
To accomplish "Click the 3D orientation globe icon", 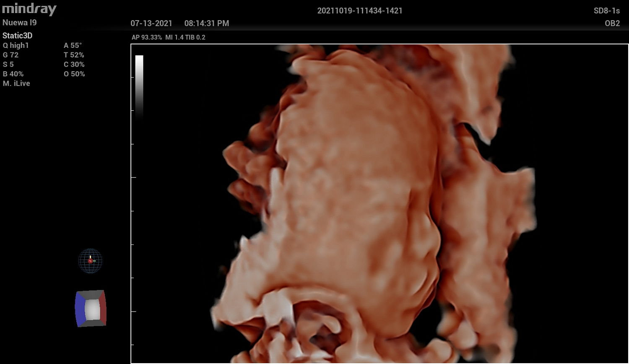I will tap(90, 261).
